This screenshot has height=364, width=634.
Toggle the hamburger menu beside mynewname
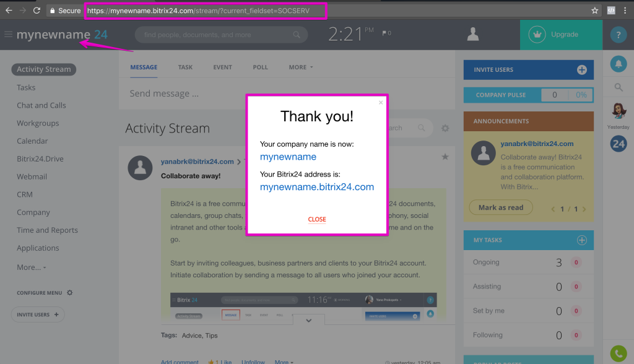[x=8, y=35]
